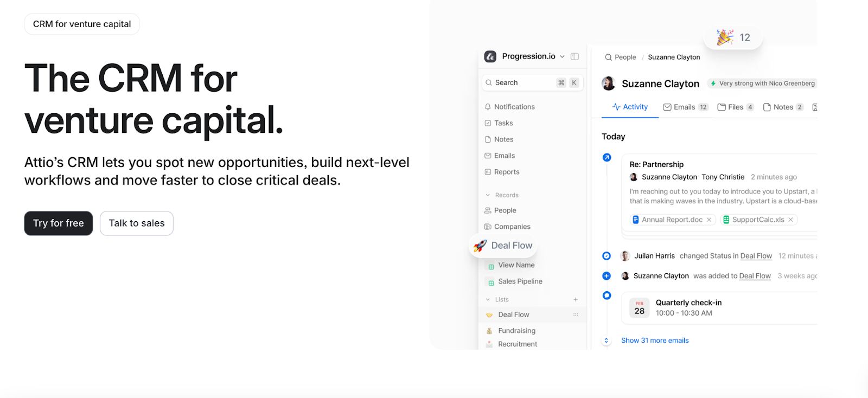Click the green lightning strength icon
Image resolution: width=868 pixels, height=398 pixels.
[x=713, y=84]
